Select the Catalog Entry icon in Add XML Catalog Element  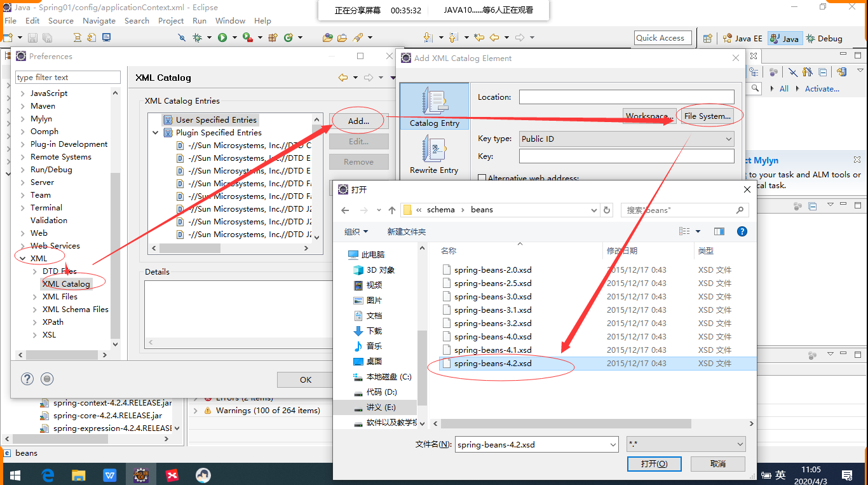click(x=435, y=106)
